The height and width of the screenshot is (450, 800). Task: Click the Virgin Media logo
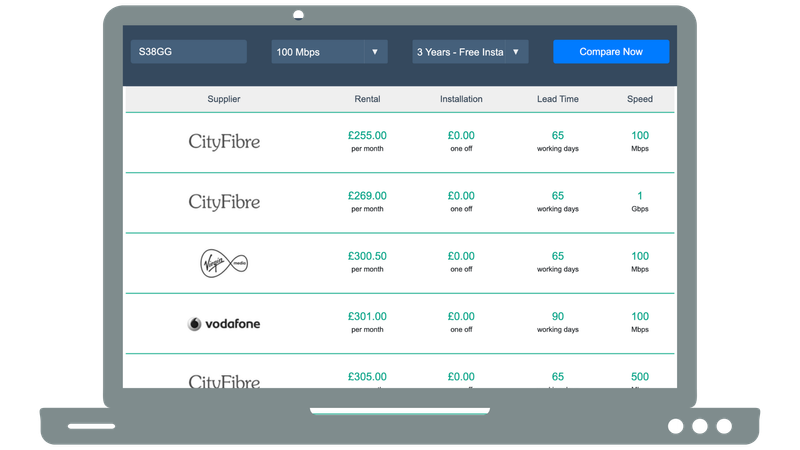tap(224, 263)
